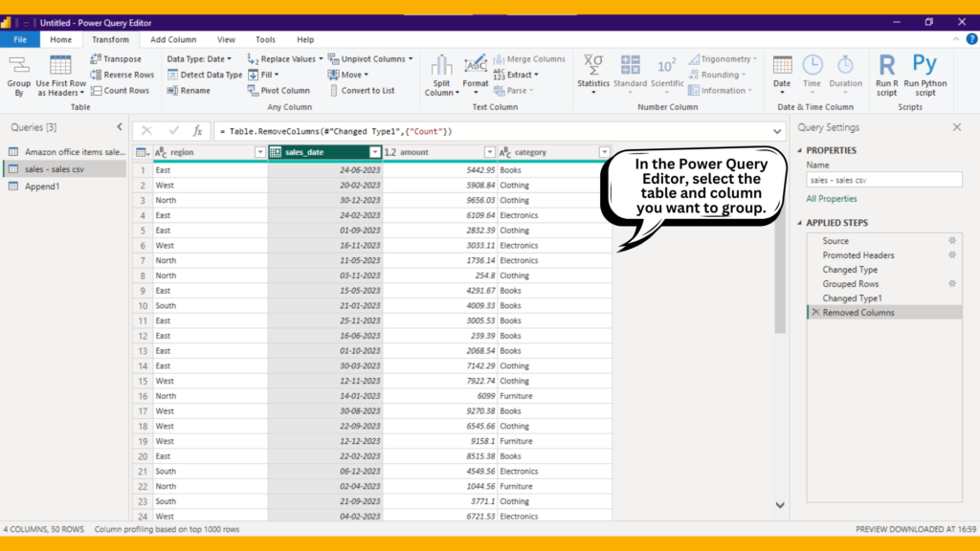Open the Unpivot Columns dropdown
Image resolution: width=980 pixels, height=551 pixels.
click(411, 58)
